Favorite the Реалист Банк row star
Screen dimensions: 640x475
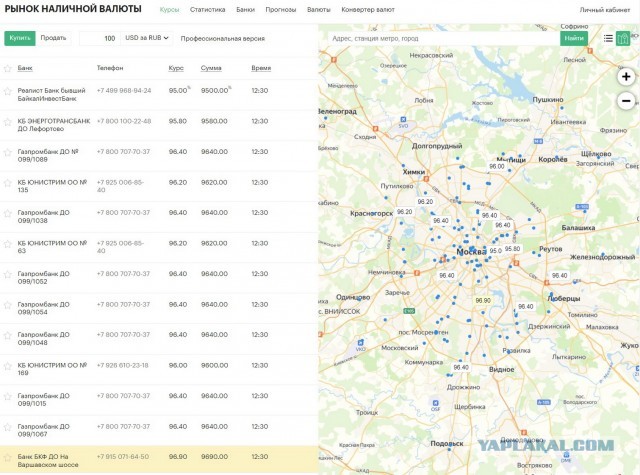click(x=7, y=91)
